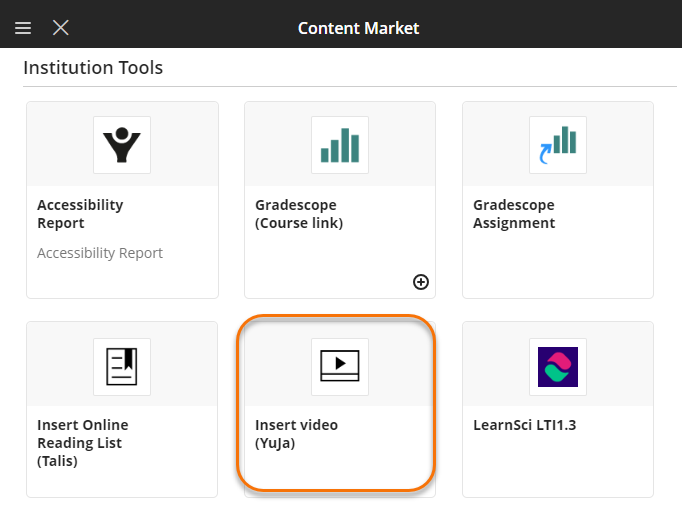The width and height of the screenshot is (682, 526).
Task: Click the Content Market header title
Action: click(358, 28)
